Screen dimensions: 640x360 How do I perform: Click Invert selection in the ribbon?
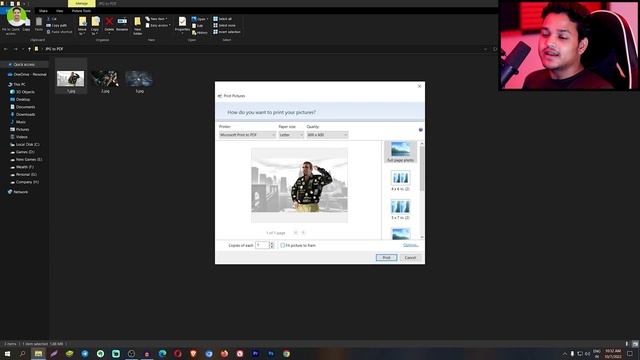(227, 32)
